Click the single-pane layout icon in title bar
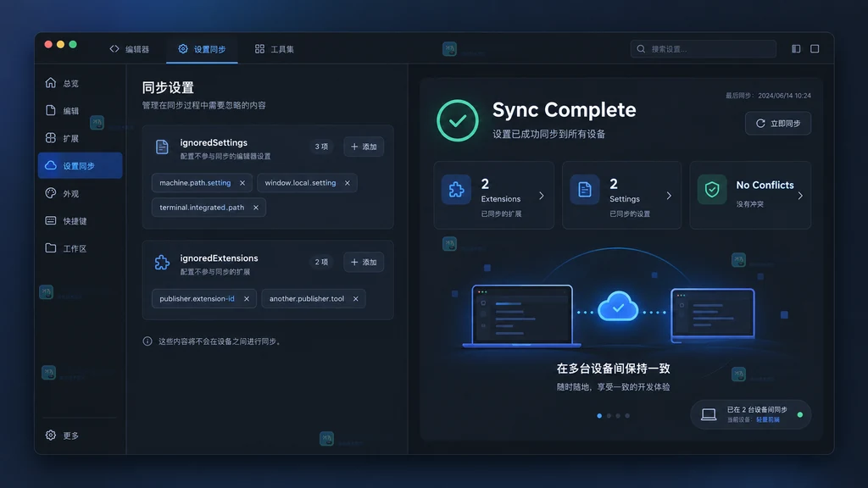Screen dimensions: 868x488 point(815,48)
